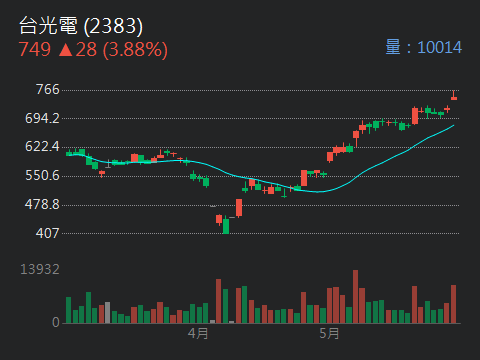Click the 478.8 price axis label
Viewport: 480px width, 360px height.
42,204
